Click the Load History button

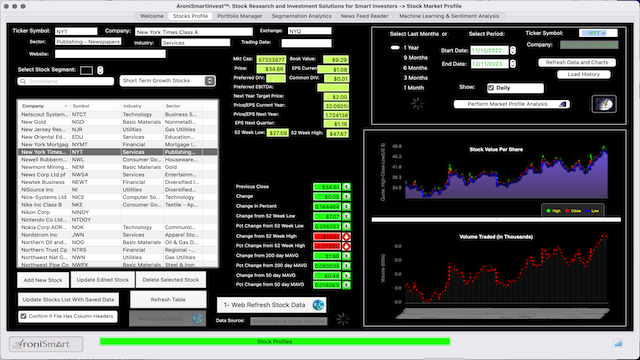click(x=584, y=74)
